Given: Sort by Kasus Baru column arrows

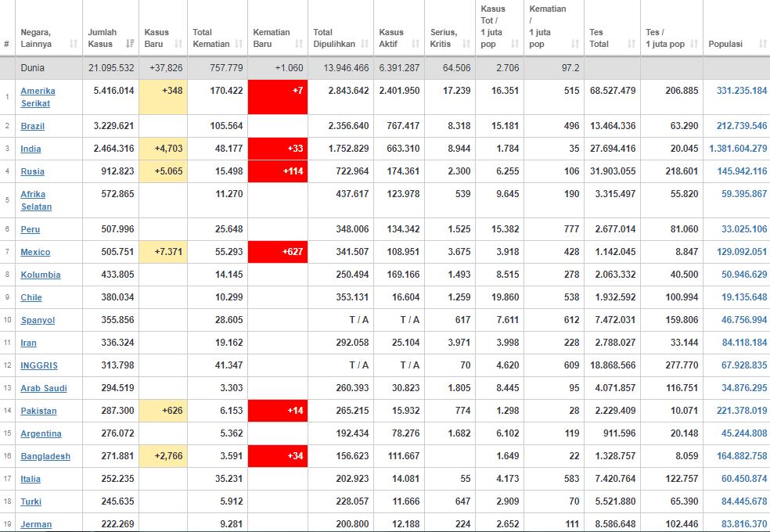Looking at the screenshot, I should coord(178,44).
